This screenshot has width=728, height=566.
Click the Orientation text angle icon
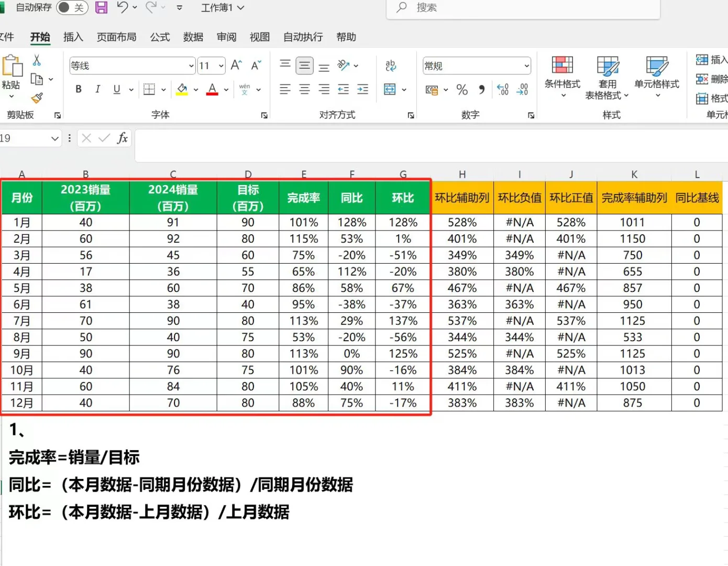point(344,66)
